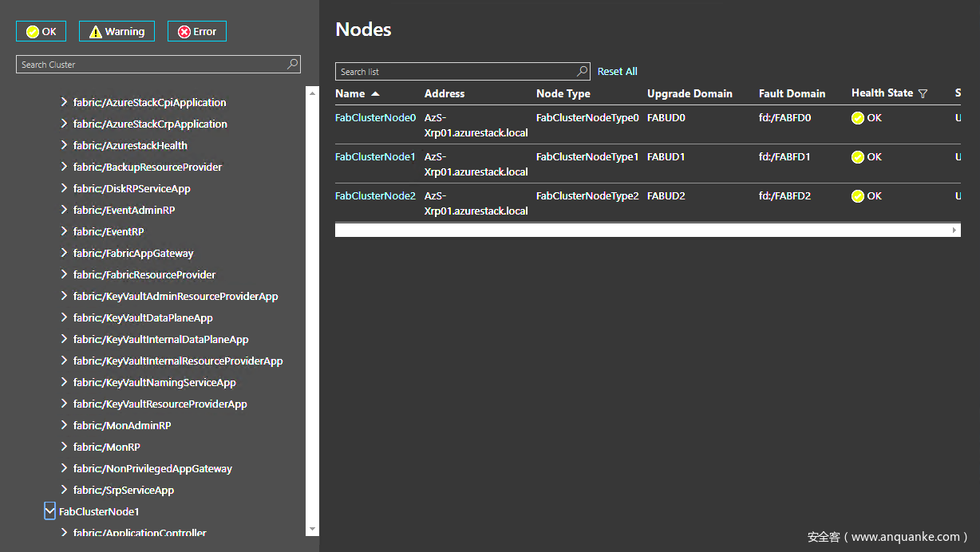The height and width of the screenshot is (552, 980).
Task: Click the fd:/FABFD1 fault domain cell
Action: pos(784,156)
